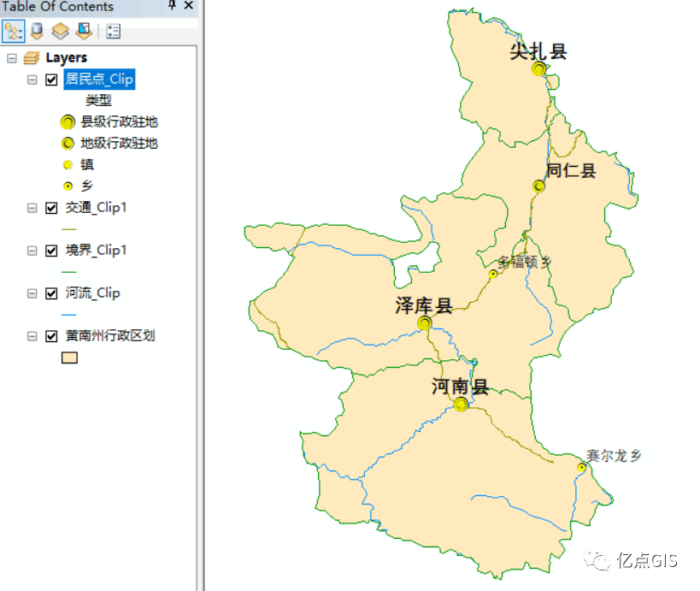Click the 泽库县 map label
Screen dimensions: 700x591
(424, 306)
